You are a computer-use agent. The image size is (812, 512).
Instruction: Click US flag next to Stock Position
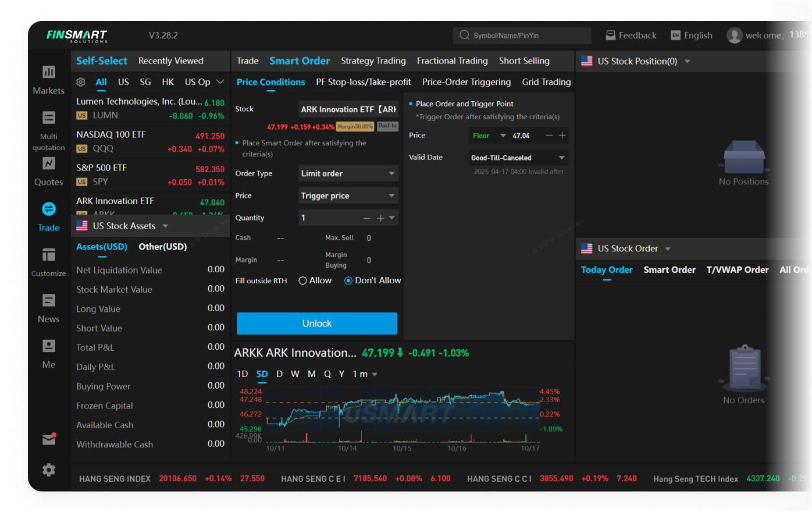(x=587, y=61)
